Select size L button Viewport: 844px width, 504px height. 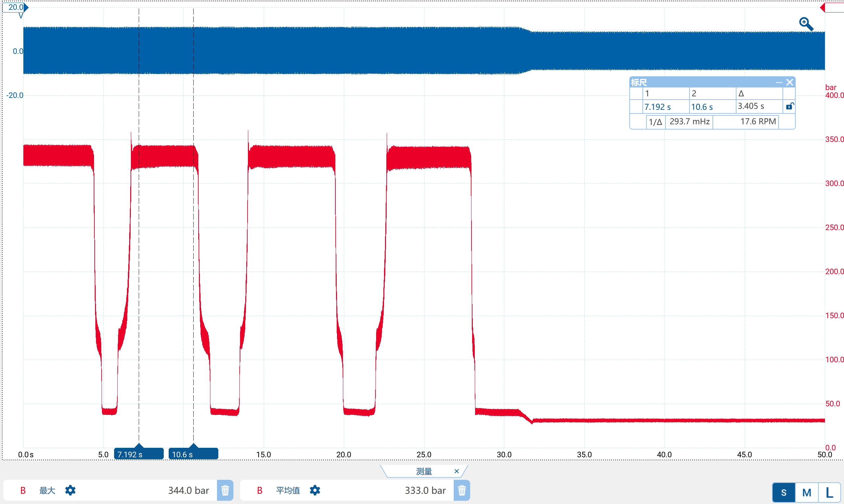pos(830,492)
